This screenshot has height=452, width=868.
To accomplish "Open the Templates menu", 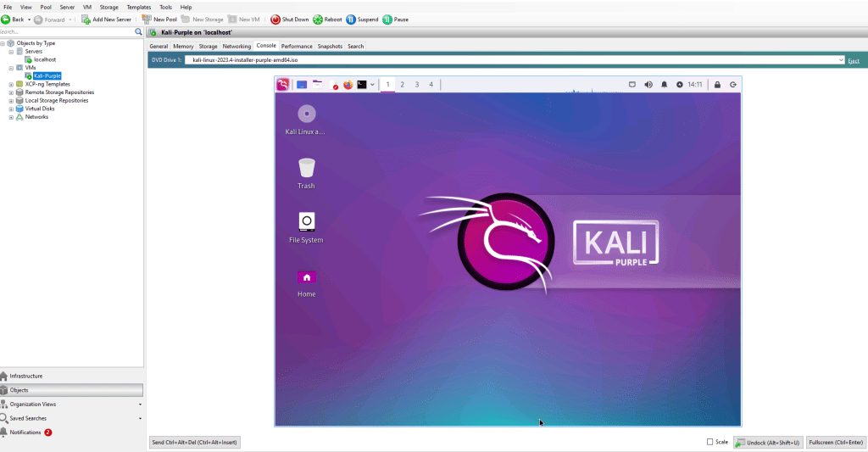I will (138, 7).
